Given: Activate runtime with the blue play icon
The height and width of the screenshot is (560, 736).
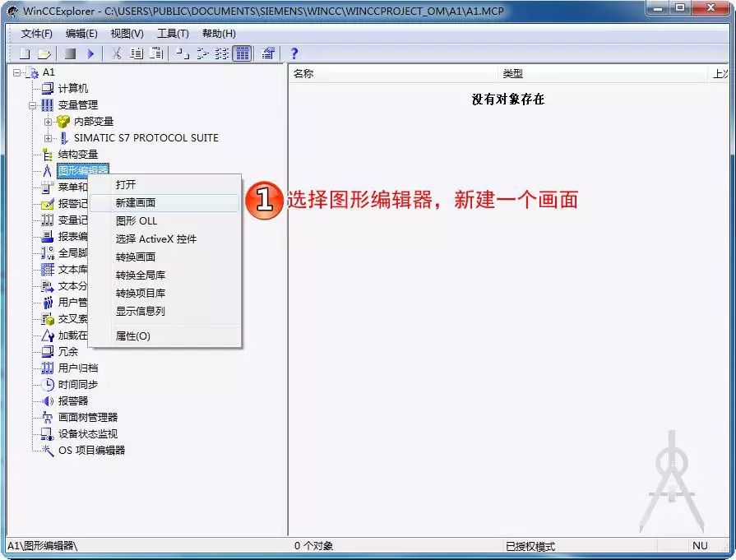Looking at the screenshot, I should pos(90,53).
